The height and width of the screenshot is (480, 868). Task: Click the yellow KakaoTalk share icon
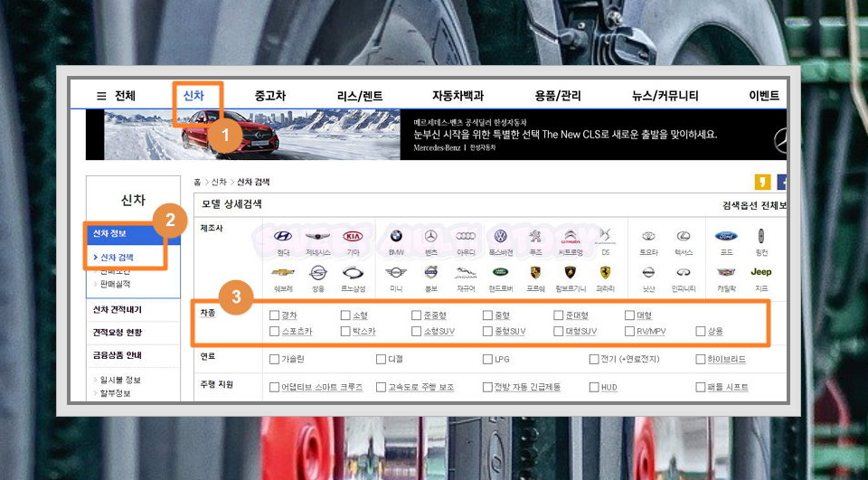coord(762,182)
